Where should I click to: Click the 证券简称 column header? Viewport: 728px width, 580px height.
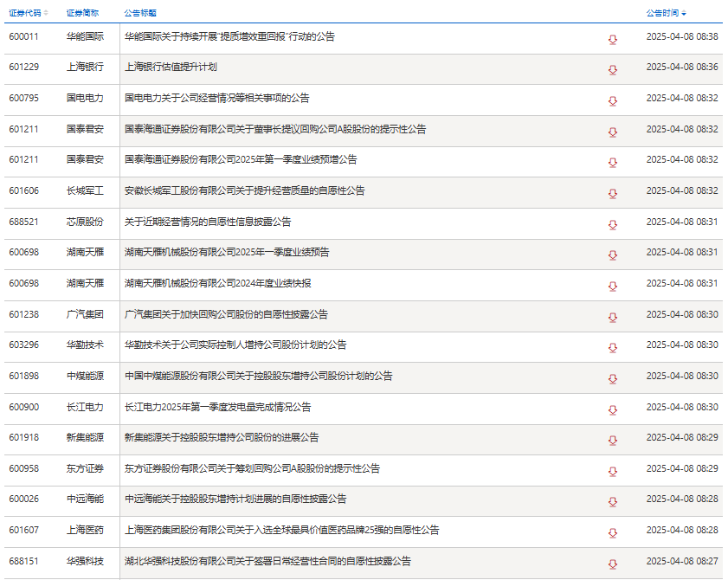82,13
